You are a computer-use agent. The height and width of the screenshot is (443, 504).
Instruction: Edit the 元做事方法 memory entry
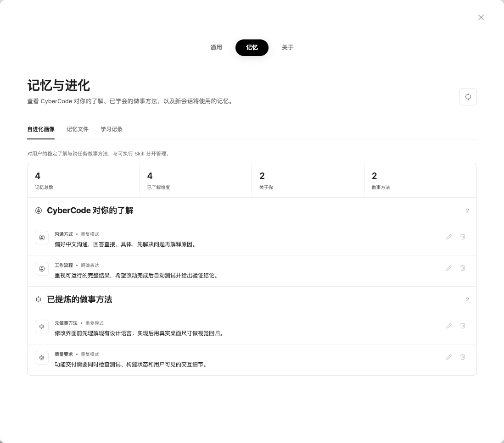449,326
